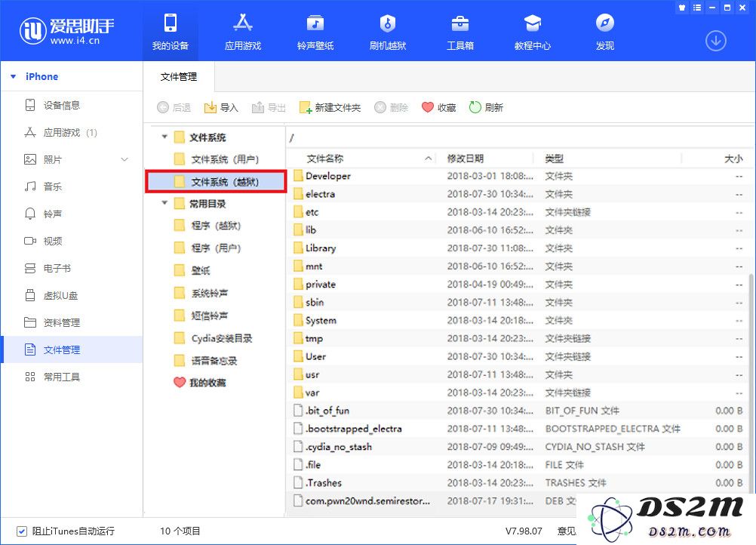Click 删除 delete button
This screenshot has height=545, width=756.
pyautogui.click(x=391, y=107)
